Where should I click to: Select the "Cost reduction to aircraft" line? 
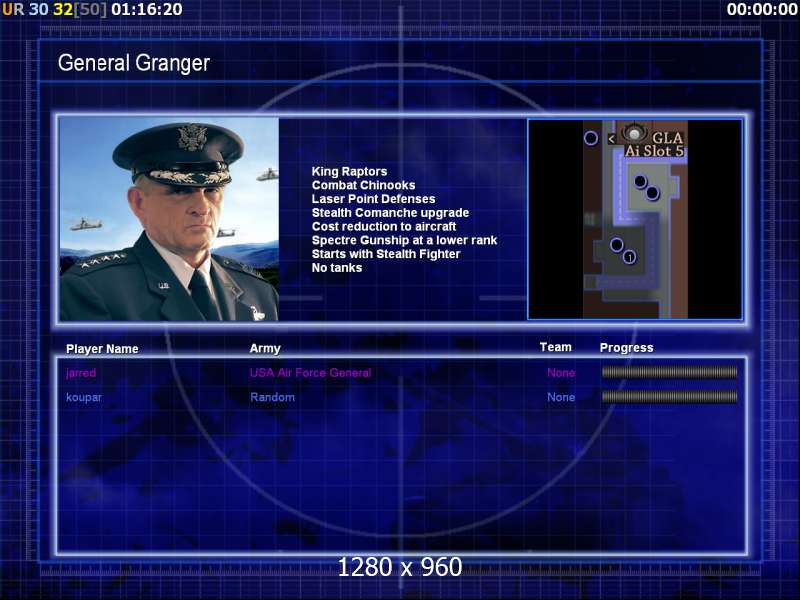click(x=384, y=227)
